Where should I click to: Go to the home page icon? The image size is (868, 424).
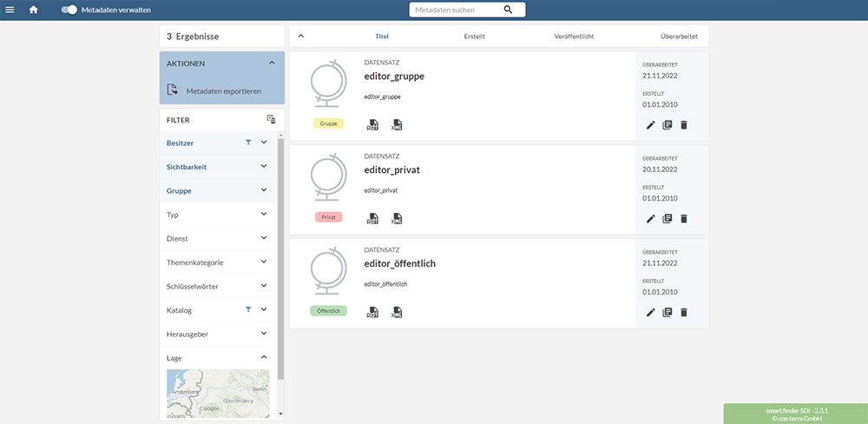tap(34, 10)
